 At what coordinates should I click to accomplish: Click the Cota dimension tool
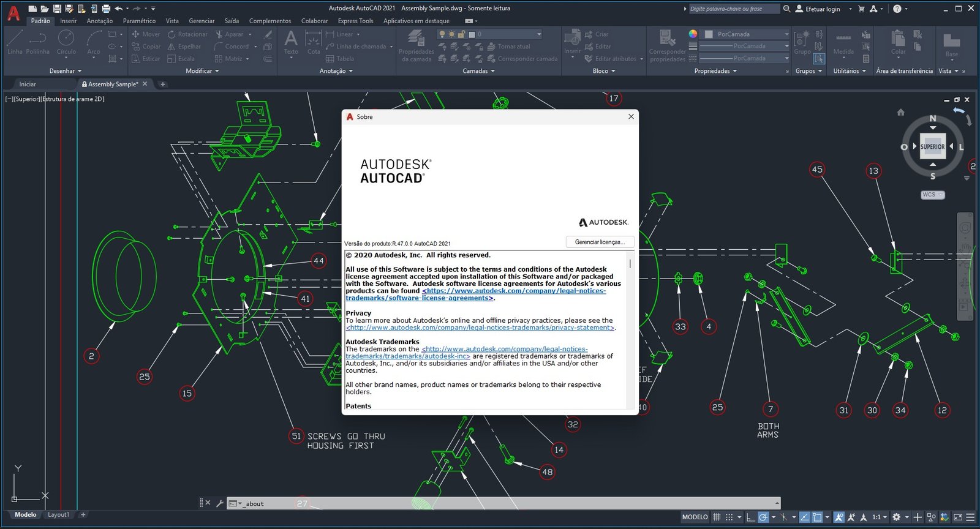314,43
